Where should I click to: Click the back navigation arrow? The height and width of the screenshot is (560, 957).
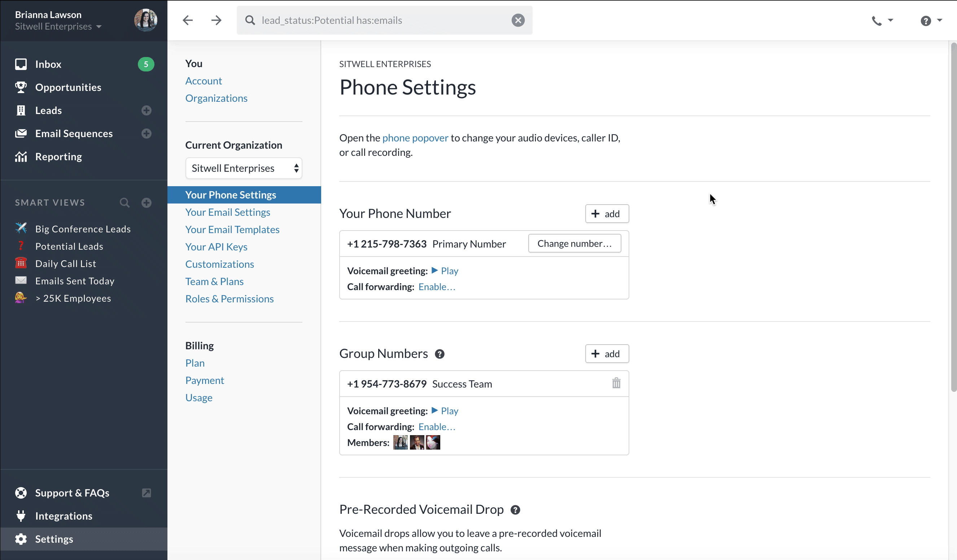click(188, 20)
